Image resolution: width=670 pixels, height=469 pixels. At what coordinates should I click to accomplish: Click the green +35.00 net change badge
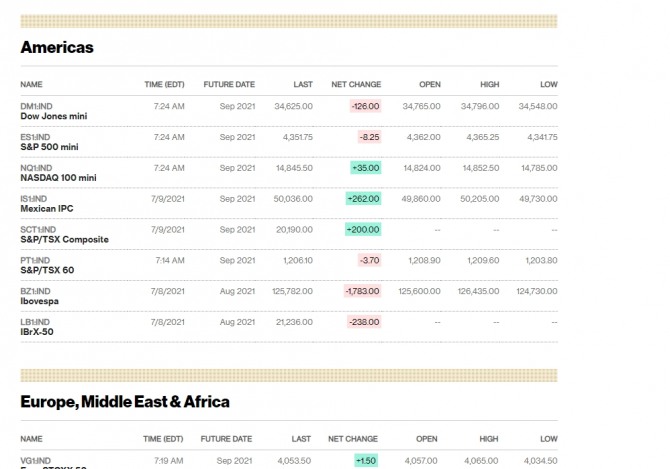pos(366,168)
